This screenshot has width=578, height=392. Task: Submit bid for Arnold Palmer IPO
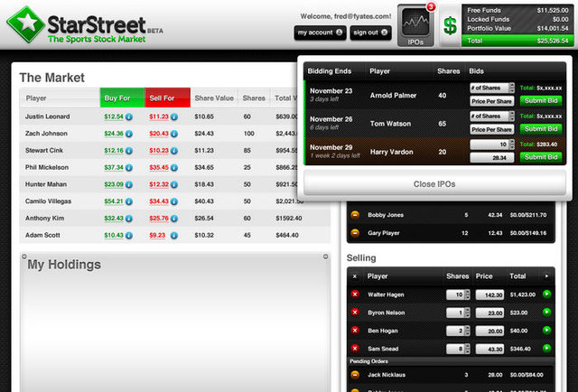coord(541,100)
